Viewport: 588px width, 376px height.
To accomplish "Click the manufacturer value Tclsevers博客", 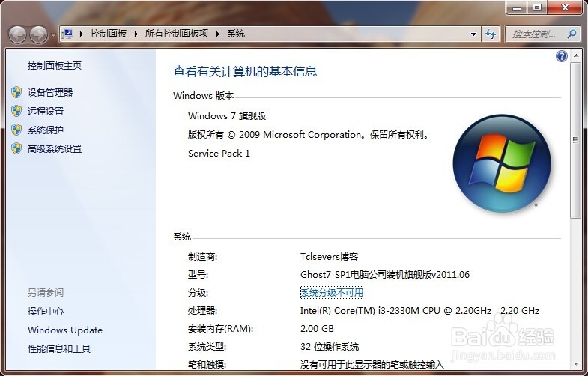I will coord(330,257).
